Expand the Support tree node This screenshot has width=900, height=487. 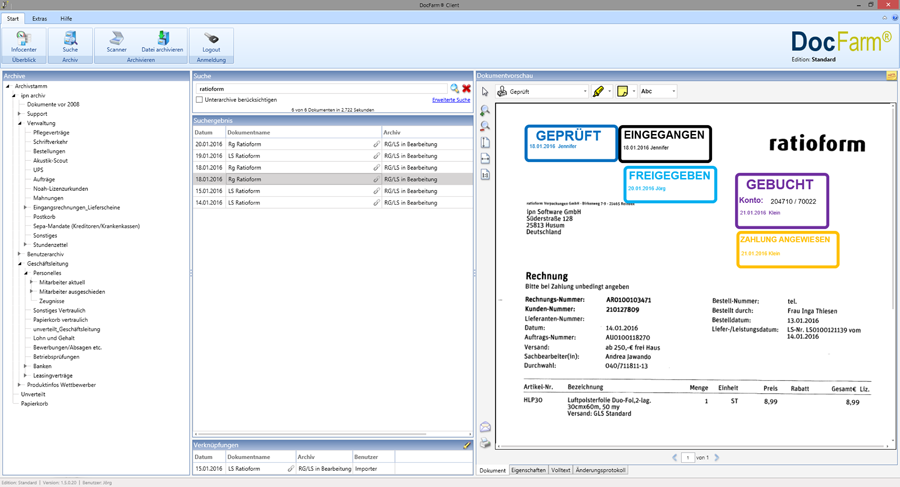tap(20, 114)
